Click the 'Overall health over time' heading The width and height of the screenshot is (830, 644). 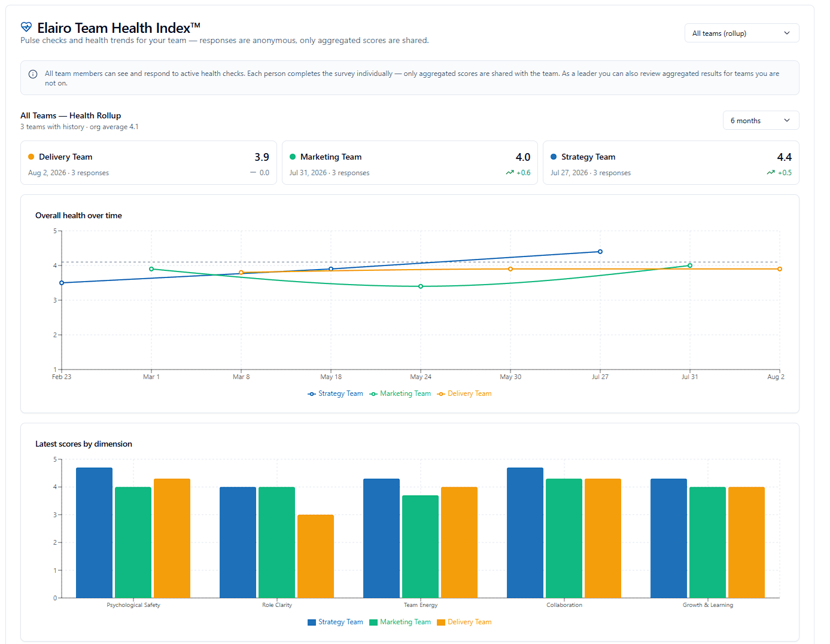[x=78, y=215]
